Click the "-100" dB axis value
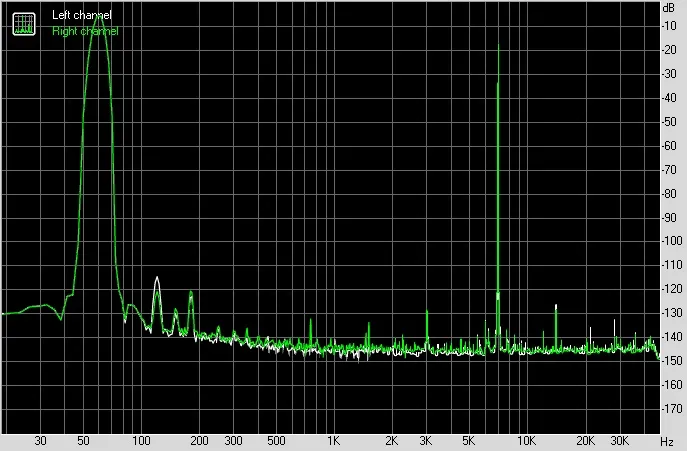The width and height of the screenshot is (687, 451). pos(672,241)
